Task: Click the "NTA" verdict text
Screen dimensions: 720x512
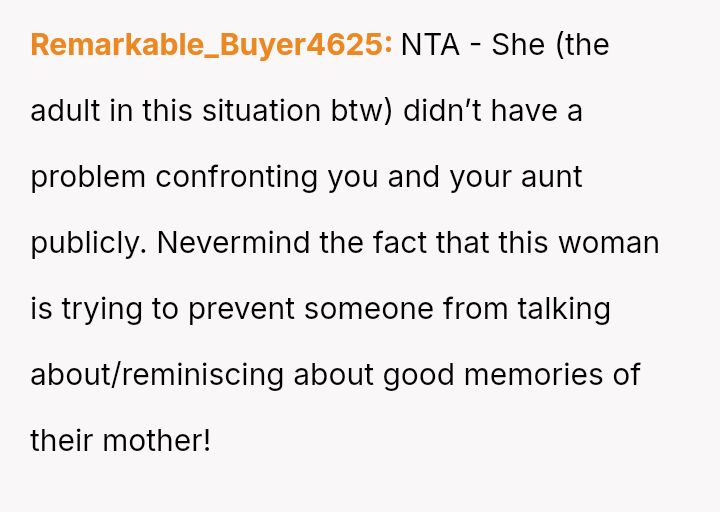Action: [430, 45]
